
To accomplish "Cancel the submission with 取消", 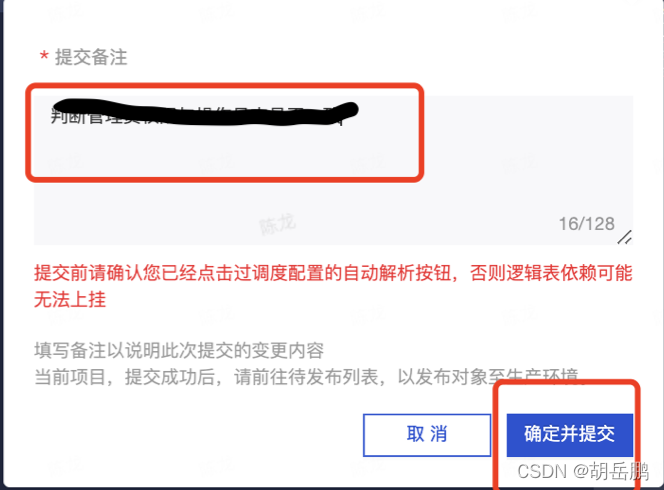I will coord(427,435).
